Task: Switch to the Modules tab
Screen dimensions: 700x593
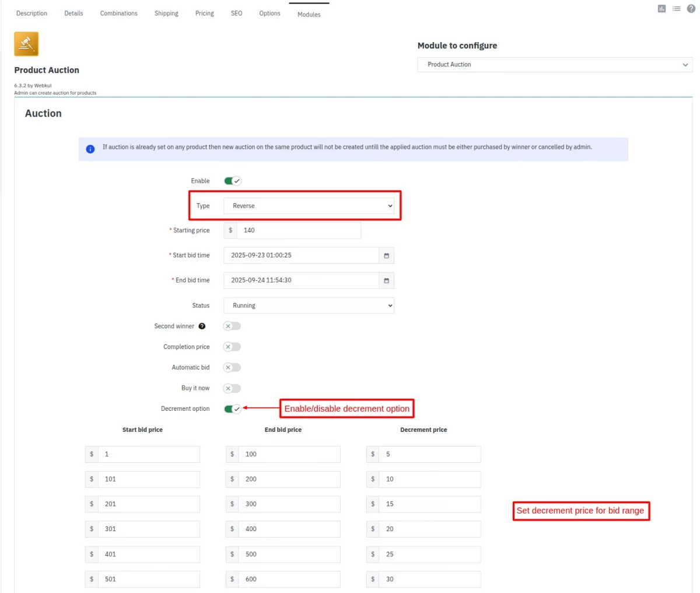Action: (309, 15)
